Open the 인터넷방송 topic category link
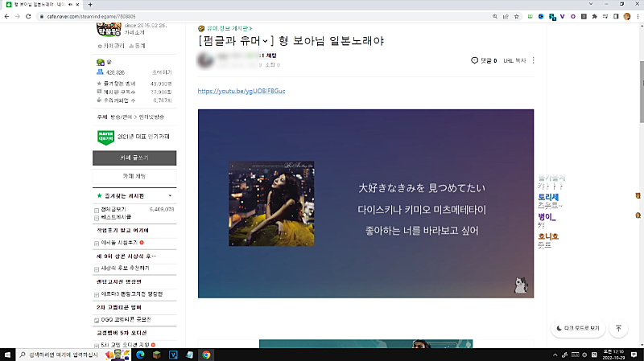The height and width of the screenshot is (361, 644). (151, 117)
